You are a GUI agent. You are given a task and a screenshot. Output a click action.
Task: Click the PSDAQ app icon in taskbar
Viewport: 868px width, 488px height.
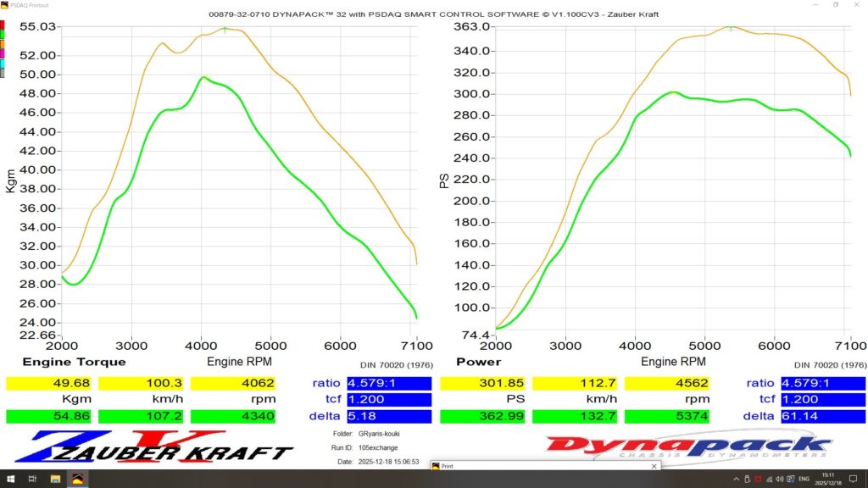click(x=77, y=479)
